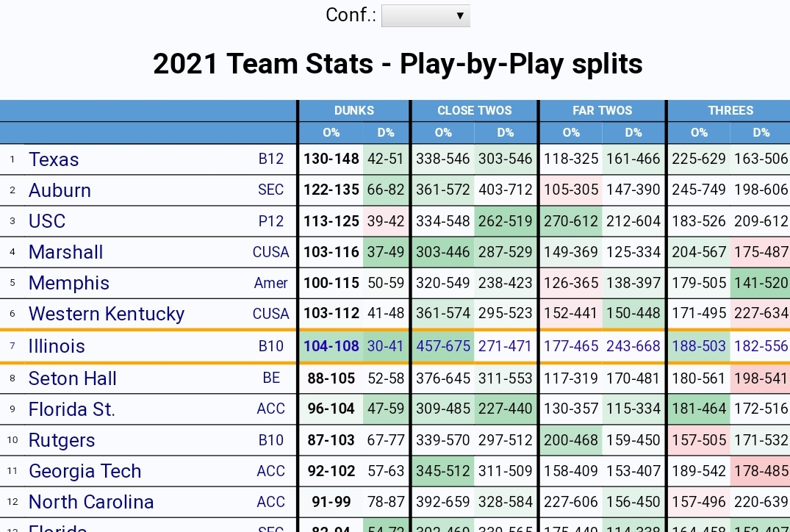Open the Texas team link

point(54,159)
